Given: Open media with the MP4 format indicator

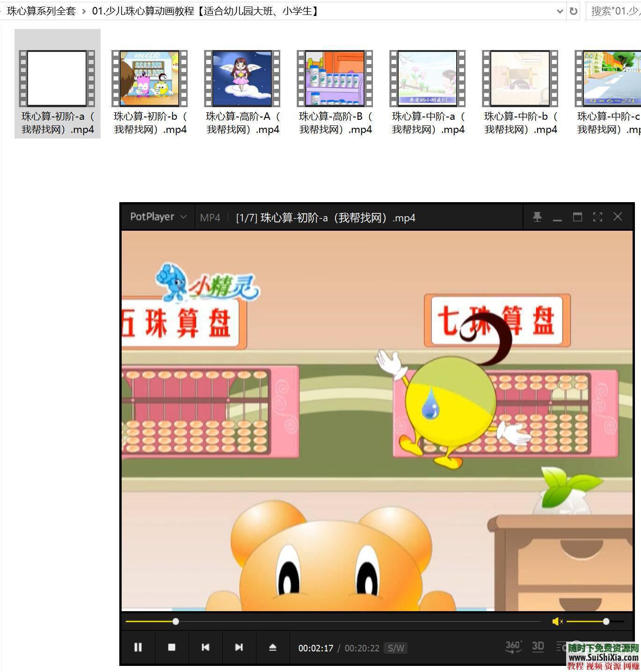Looking at the screenshot, I should pos(210,217).
